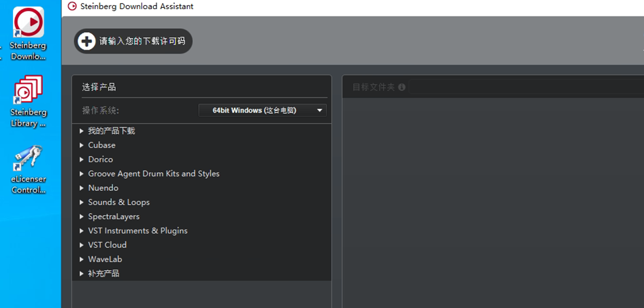This screenshot has width=644, height=308.
Task: Launch eLicenser Control Center desktop icon
Action: [29, 169]
